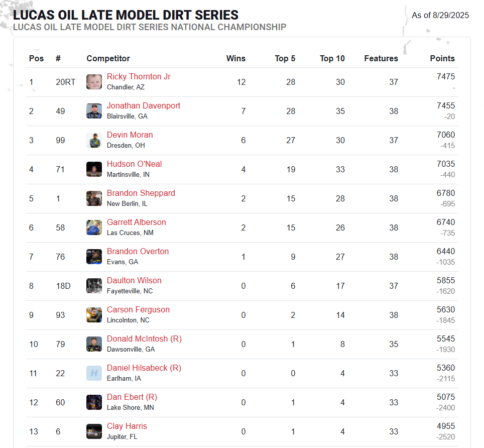Click Jonathan Davenport's driver avatar
The image size is (484, 448).
coord(94,111)
